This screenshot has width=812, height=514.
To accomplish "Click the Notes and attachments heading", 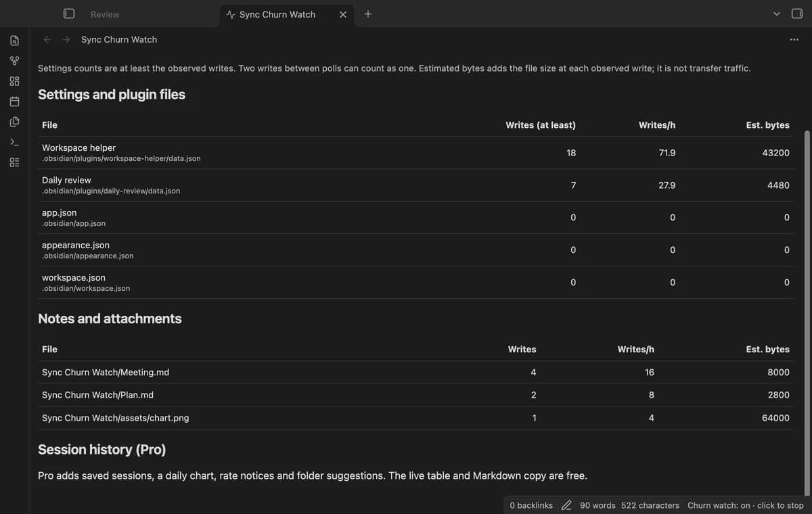I will [x=110, y=319].
